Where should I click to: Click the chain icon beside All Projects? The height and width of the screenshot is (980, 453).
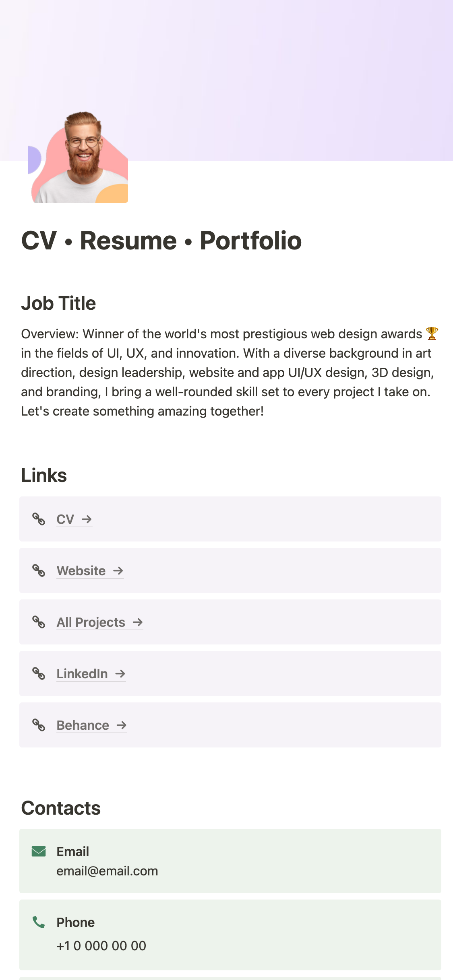click(x=39, y=622)
